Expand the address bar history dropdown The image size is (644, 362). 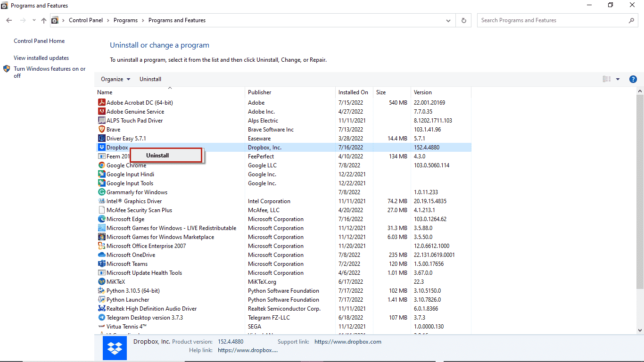pyautogui.click(x=448, y=20)
